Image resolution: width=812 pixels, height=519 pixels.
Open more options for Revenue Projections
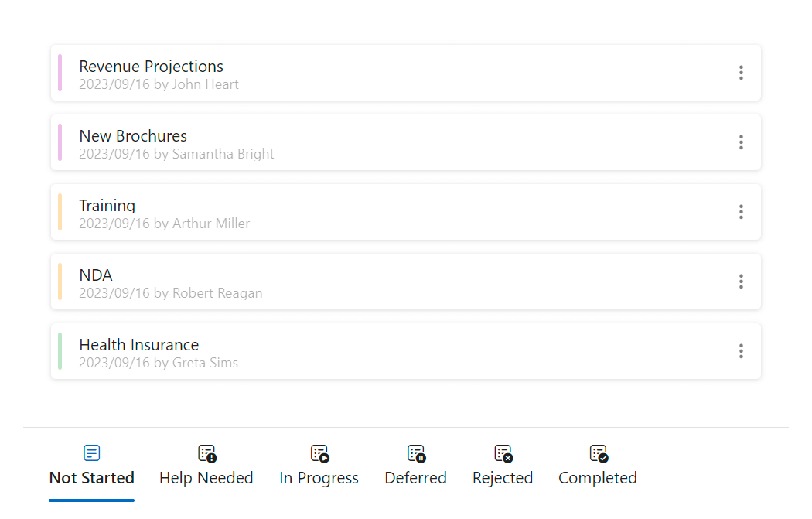pos(741,73)
